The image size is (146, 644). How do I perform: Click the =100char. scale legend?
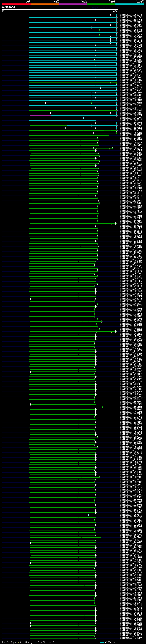(x=109, y=642)
